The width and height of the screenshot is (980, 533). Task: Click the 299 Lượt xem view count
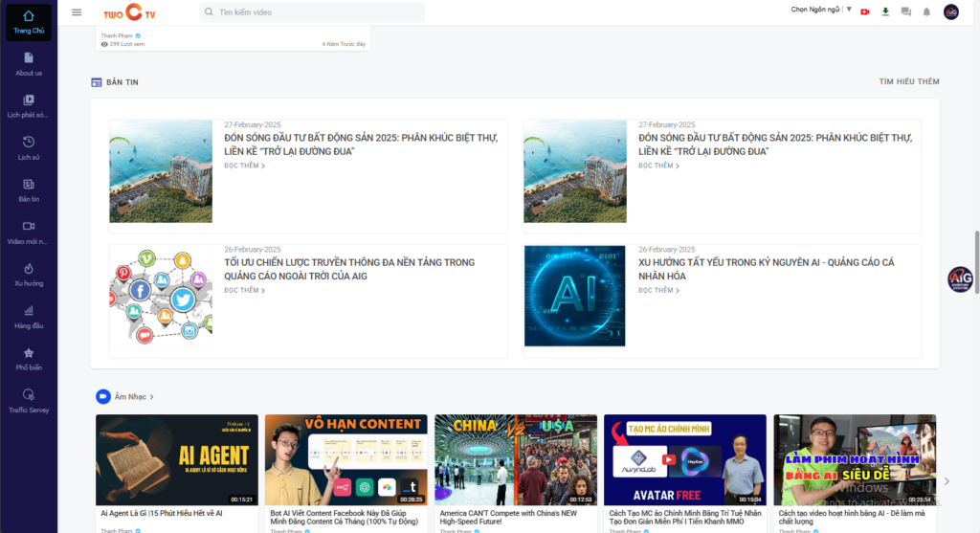click(x=122, y=44)
